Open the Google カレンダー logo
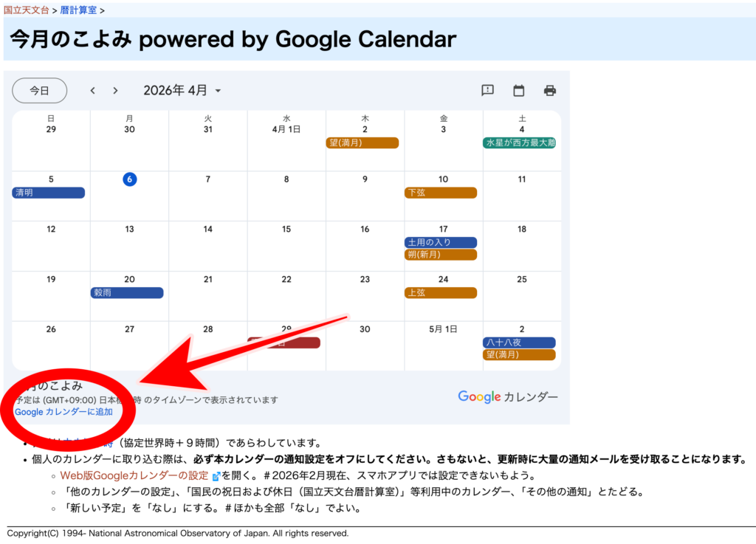 coord(508,397)
